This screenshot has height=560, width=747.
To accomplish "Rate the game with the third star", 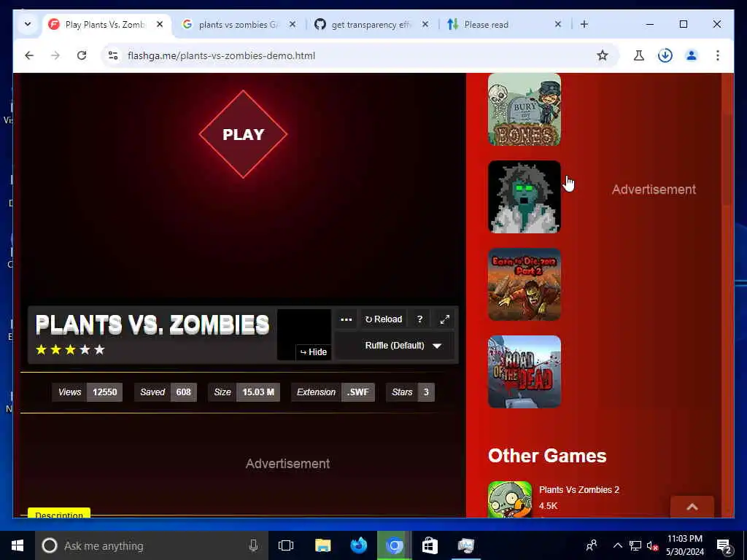I will tap(70, 350).
